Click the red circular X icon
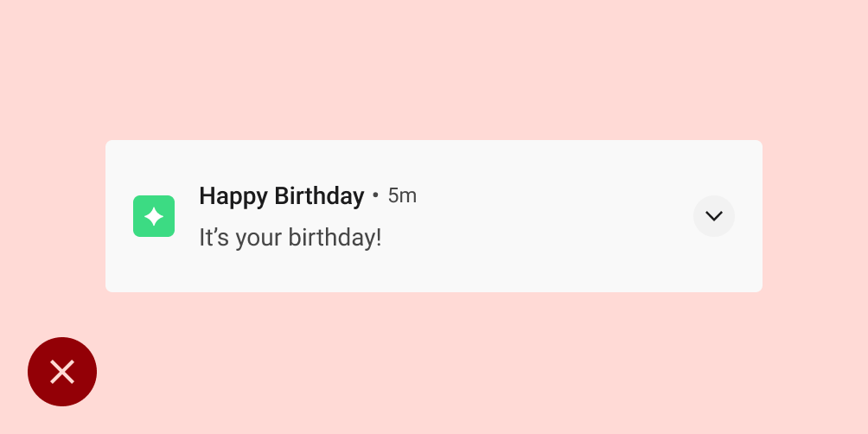The width and height of the screenshot is (868, 434). pos(62,372)
